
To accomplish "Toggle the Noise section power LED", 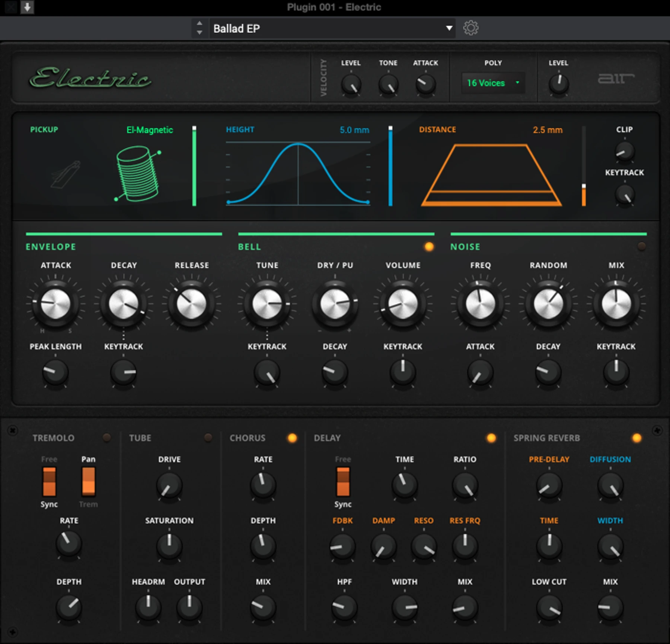I will tap(642, 246).
